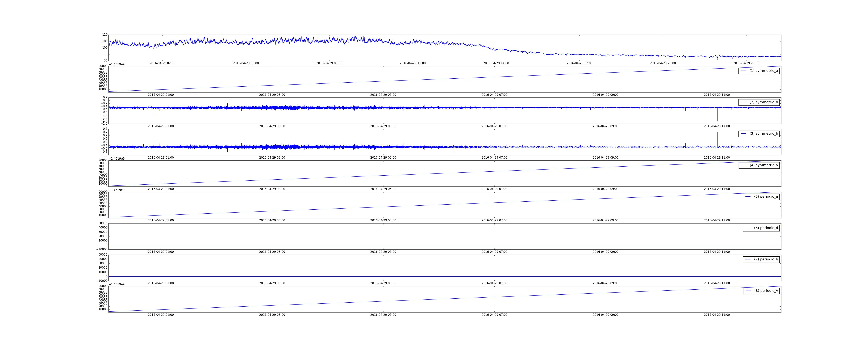Click the '2016-04-29 08:00' tick label
868x347 pixels.
point(329,63)
